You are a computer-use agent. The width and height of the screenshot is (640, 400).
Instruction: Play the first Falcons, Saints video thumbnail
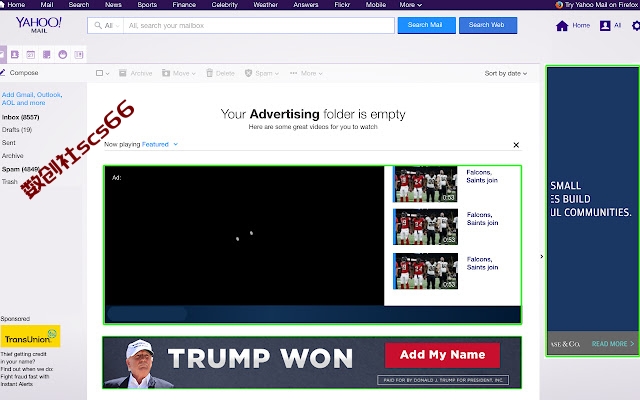pos(425,184)
